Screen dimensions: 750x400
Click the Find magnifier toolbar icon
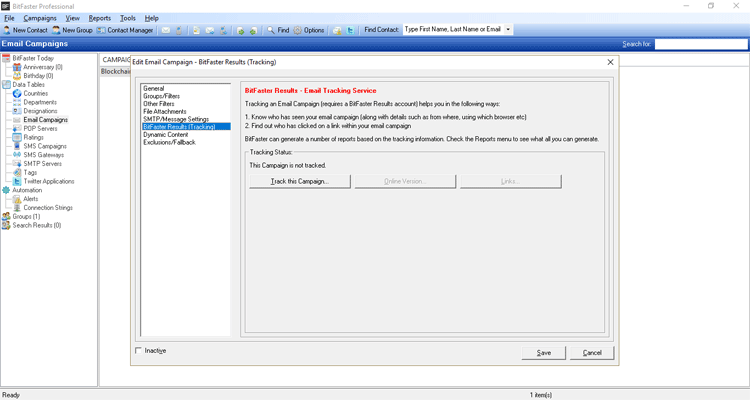(270, 30)
